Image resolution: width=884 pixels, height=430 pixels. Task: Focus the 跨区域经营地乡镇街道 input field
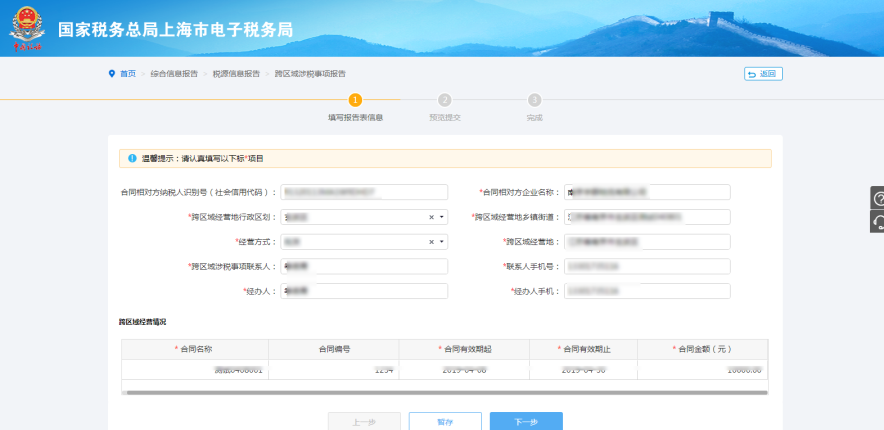point(647,217)
